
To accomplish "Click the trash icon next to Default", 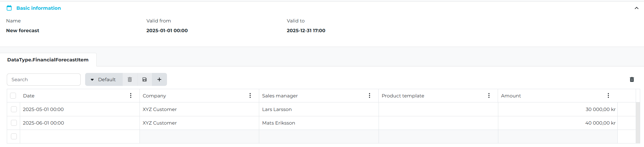I will pyautogui.click(x=130, y=79).
